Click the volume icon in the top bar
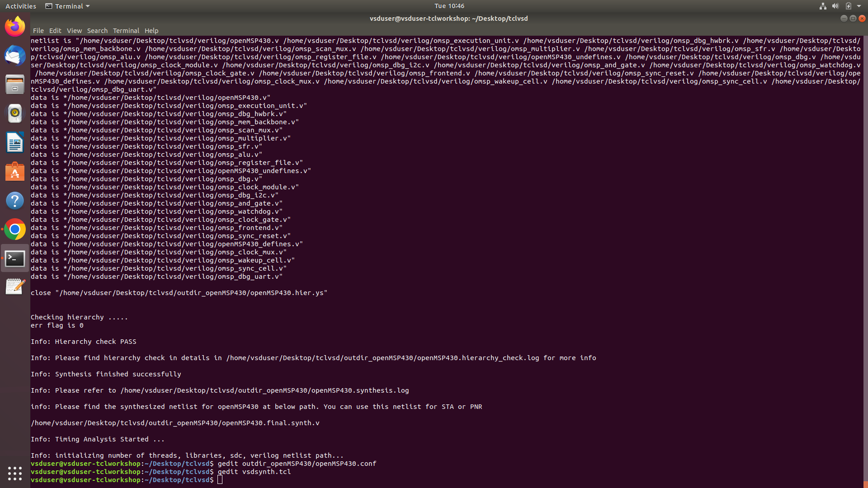This screenshot has height=488, width=868. click(x=835, y=6)
